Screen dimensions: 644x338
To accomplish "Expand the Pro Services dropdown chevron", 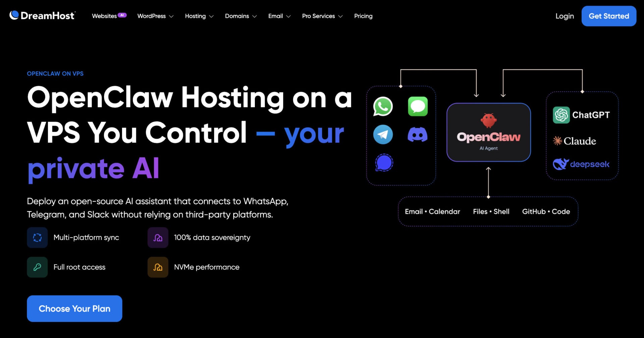I will pos(340,16).
